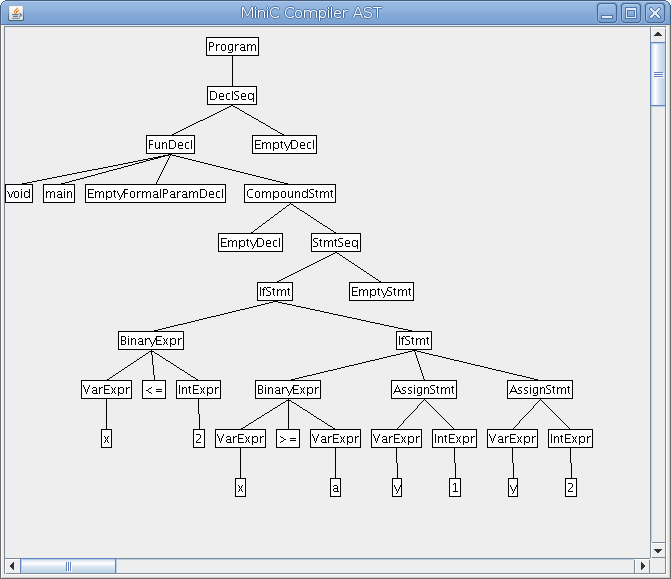
Task: Click the vertical scrollbar up arrow
Action: [658, 34]
